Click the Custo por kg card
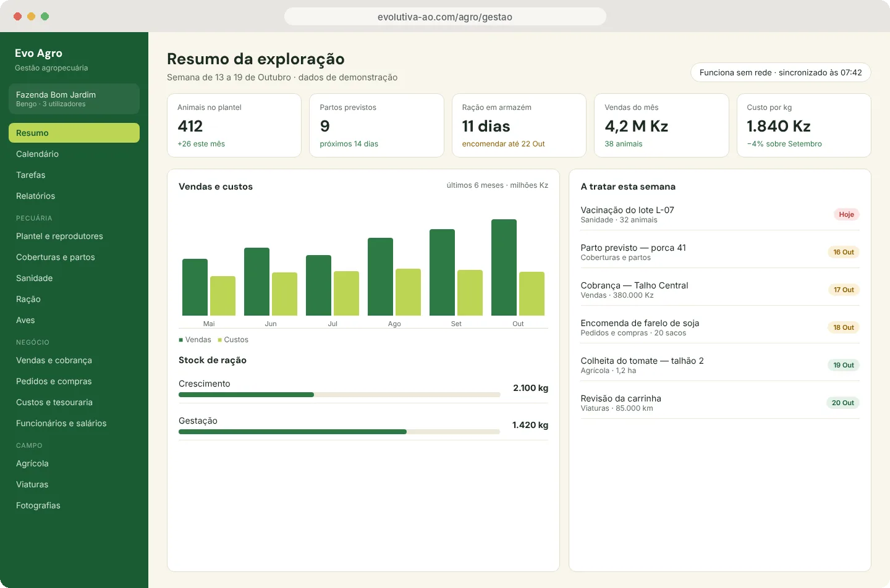890x588 pixels. tap(804, 125)
